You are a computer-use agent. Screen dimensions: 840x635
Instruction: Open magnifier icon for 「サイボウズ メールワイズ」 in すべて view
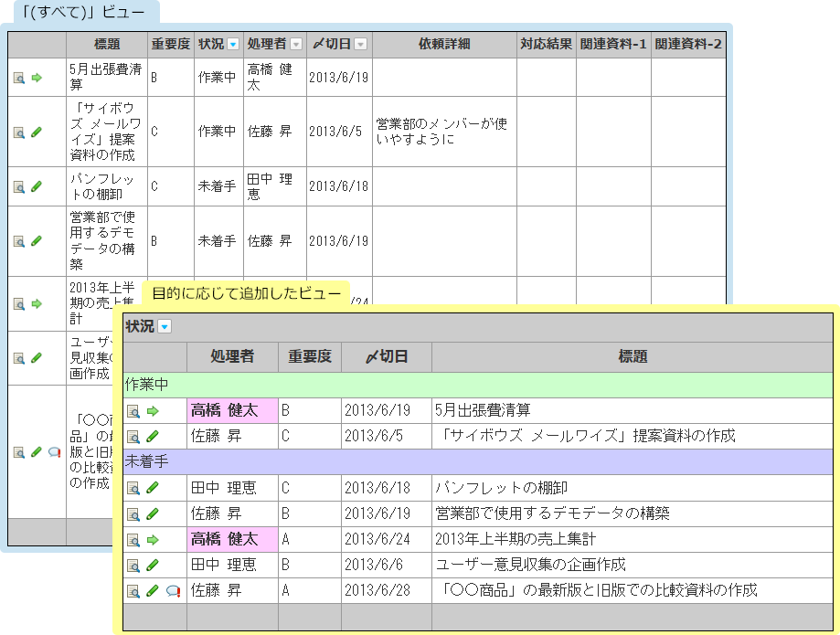pyautogui.click(x=18, y=132)
